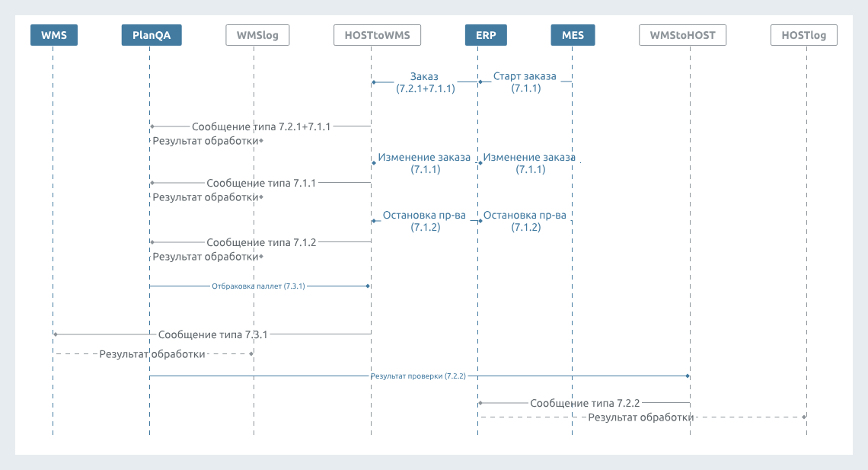
Task: Click the WMSlog participant box
Action: click(257, 35)
